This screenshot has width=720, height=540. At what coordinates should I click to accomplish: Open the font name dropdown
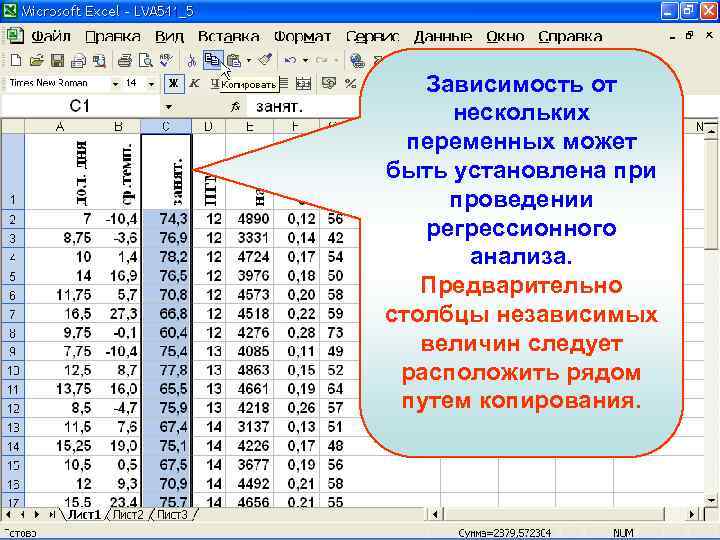tap(116, 84)
